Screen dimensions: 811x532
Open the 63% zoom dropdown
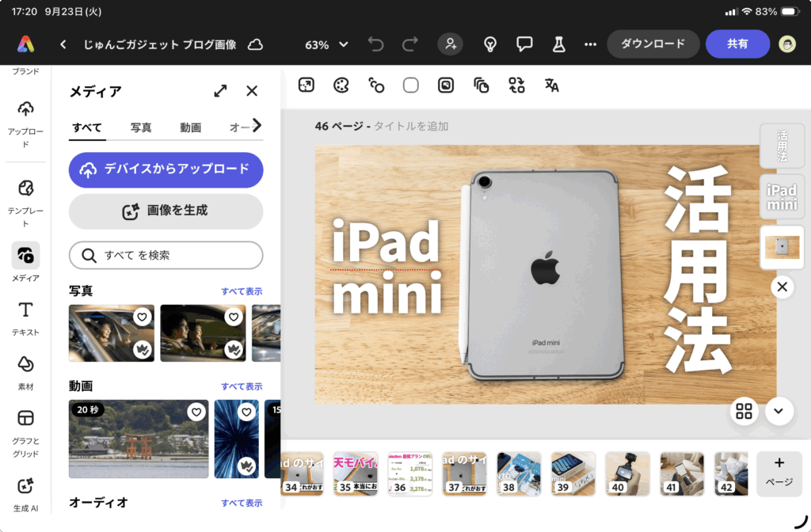click(326, 44)
